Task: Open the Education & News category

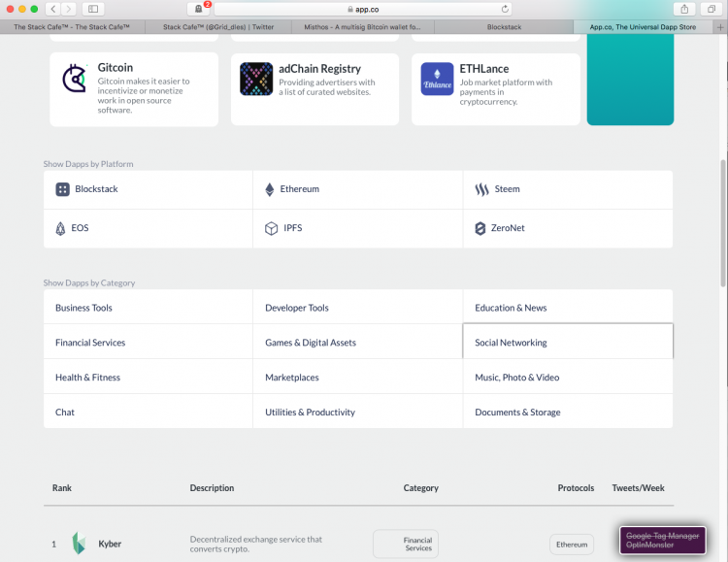Action: 568,307
